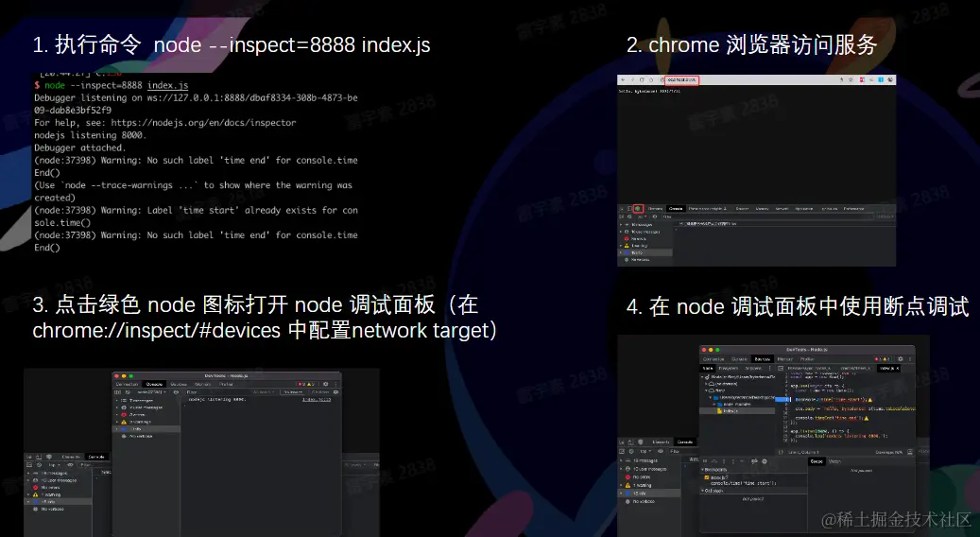The image size is (980, 537).
Task: Click clear console icon in step 3 Node DevTools
Action: 128,392
